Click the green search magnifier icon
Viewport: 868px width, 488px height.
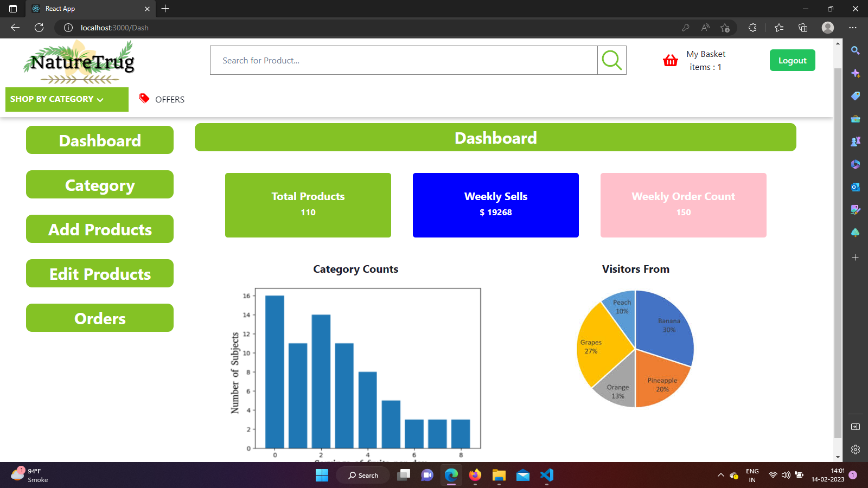pyautogui.click(x=612, y=60)
